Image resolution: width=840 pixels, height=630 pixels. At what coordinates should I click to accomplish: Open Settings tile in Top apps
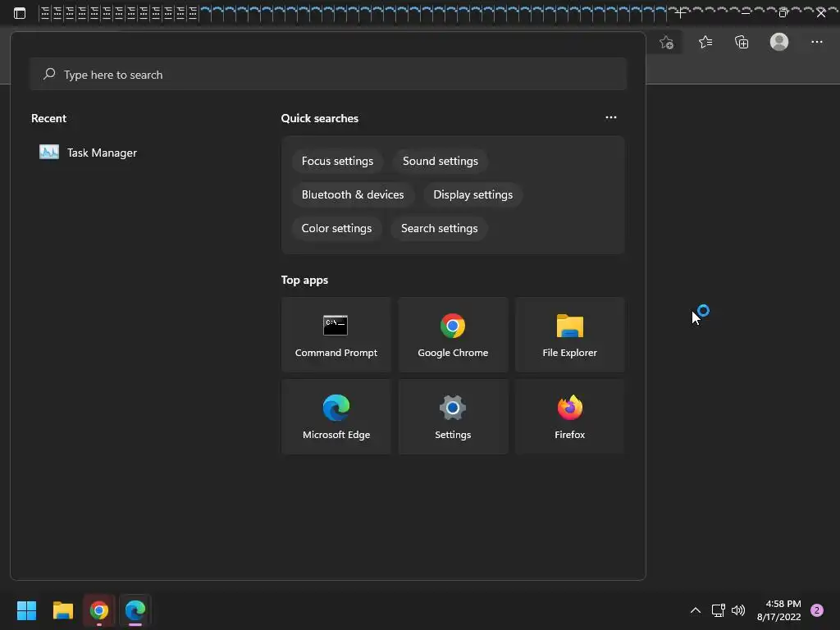point(453,417)
